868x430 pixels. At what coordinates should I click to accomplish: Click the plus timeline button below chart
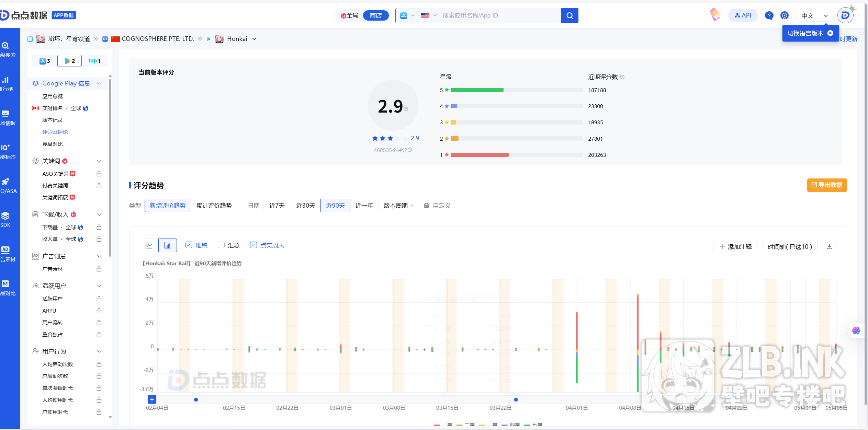(152, 399)
